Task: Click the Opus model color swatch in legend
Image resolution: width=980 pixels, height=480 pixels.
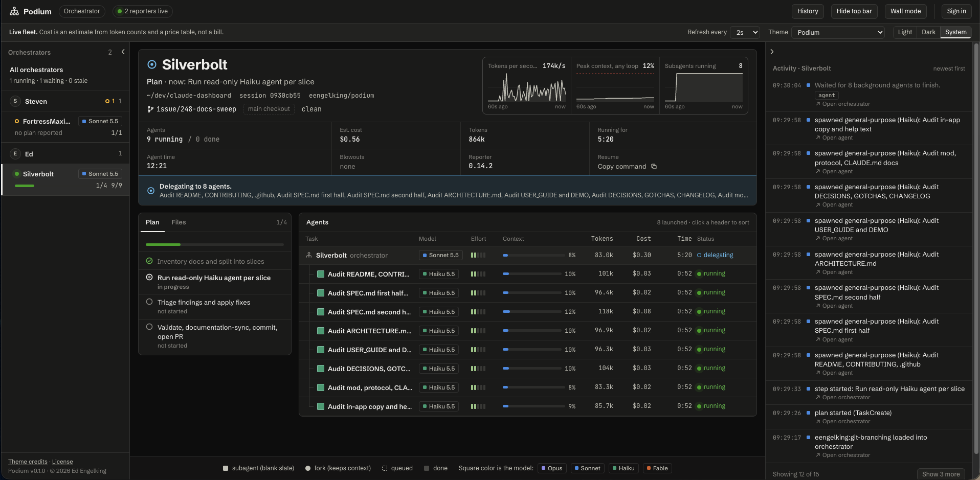Action: [543, 468]
